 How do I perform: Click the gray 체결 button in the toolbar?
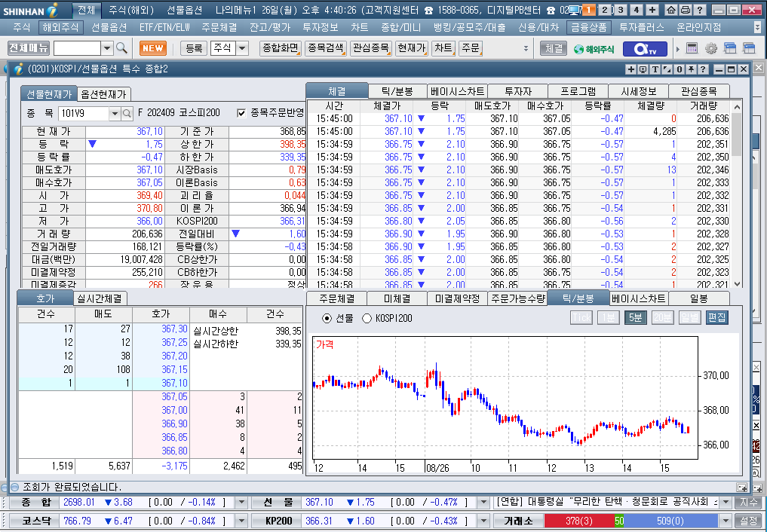(x=554, y=48)
